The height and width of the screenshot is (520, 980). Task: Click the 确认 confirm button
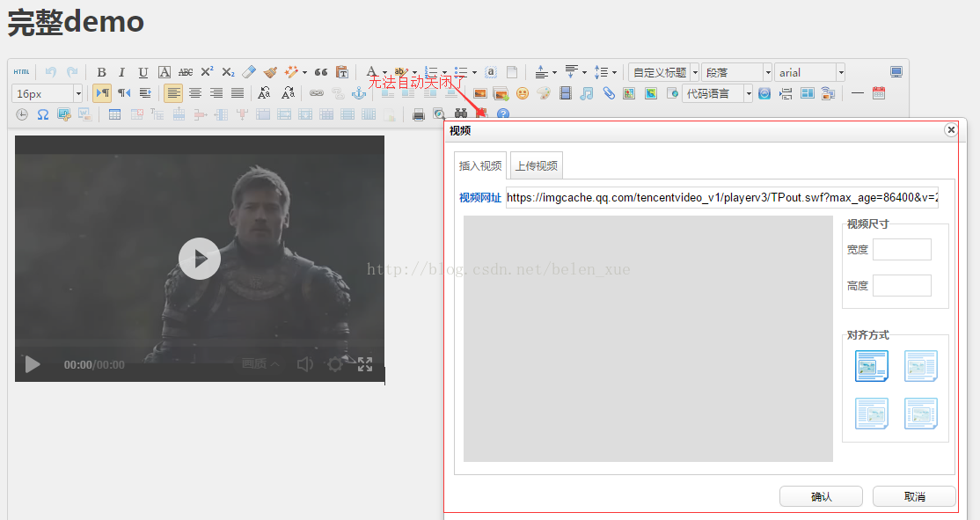(821, 496)
